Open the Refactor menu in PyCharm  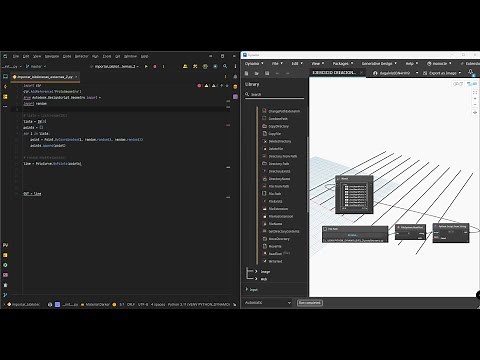(x=81, y=56)
